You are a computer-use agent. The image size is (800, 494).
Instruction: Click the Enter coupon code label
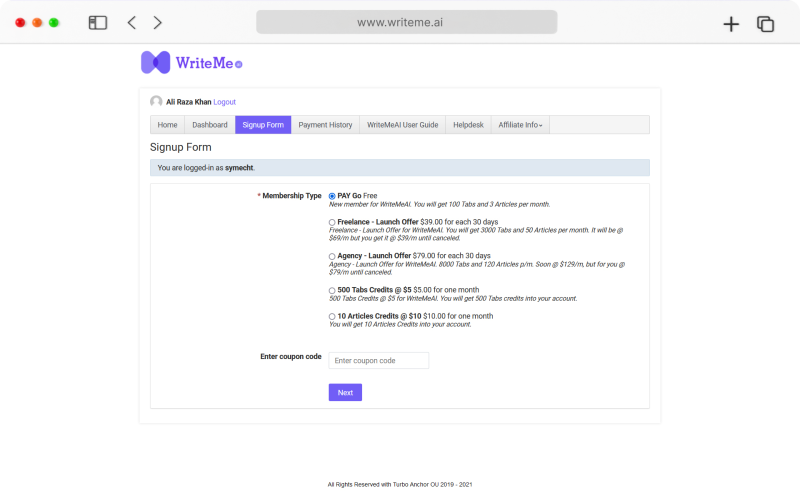click(x=291, y=357)
